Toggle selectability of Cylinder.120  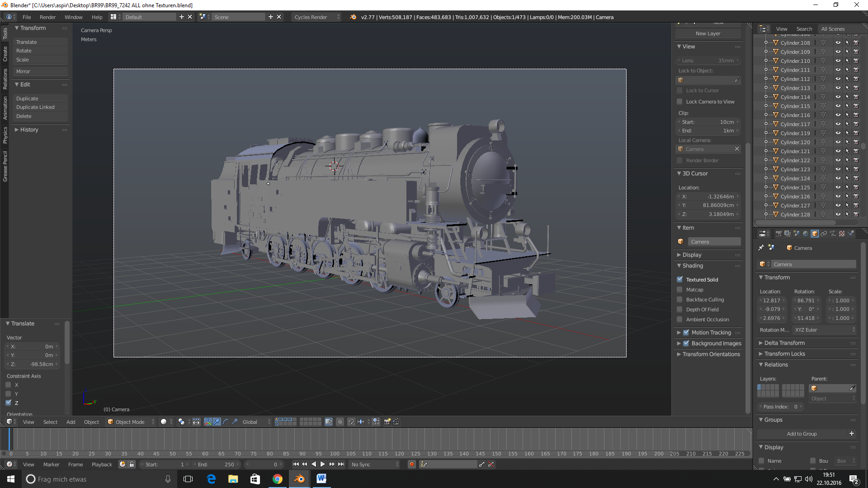[847, 142]
